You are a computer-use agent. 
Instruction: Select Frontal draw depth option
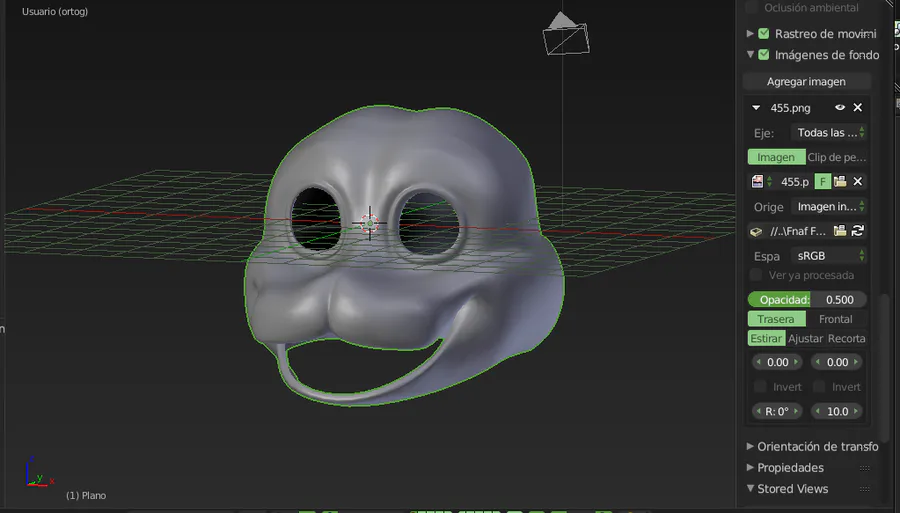click(836, 319)
